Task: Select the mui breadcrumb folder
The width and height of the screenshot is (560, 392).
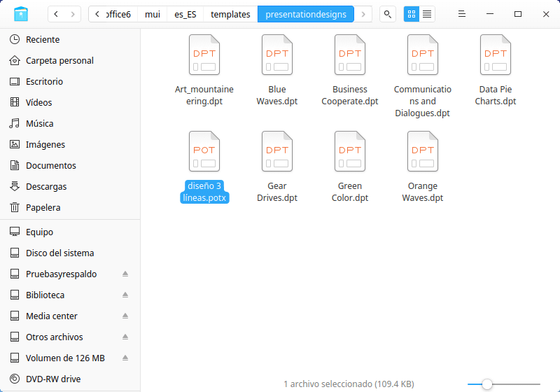Action: pyautogui.click(x=153, y=14)
